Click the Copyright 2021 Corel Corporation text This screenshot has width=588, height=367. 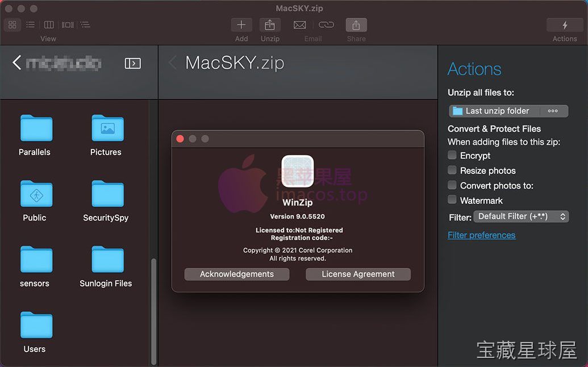[298, 250]
